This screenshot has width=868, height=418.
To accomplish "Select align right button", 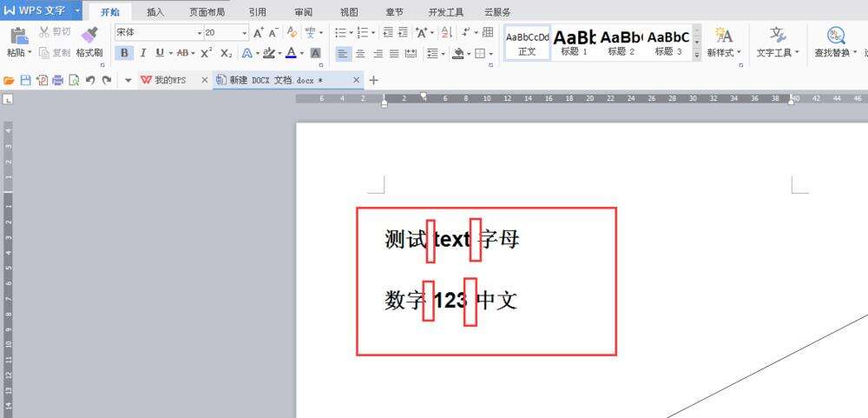I will pos(378,54).
